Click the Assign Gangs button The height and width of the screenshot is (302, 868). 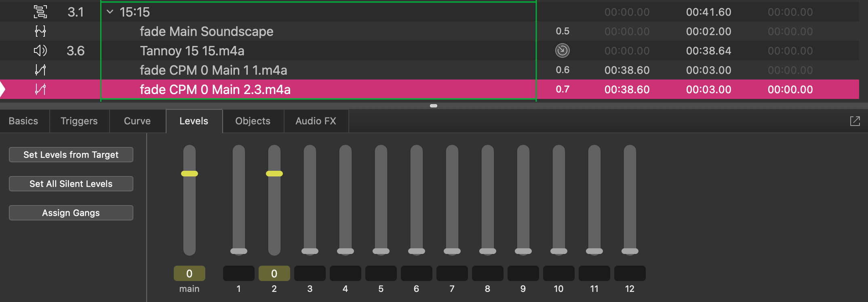[x=71, y=213]
